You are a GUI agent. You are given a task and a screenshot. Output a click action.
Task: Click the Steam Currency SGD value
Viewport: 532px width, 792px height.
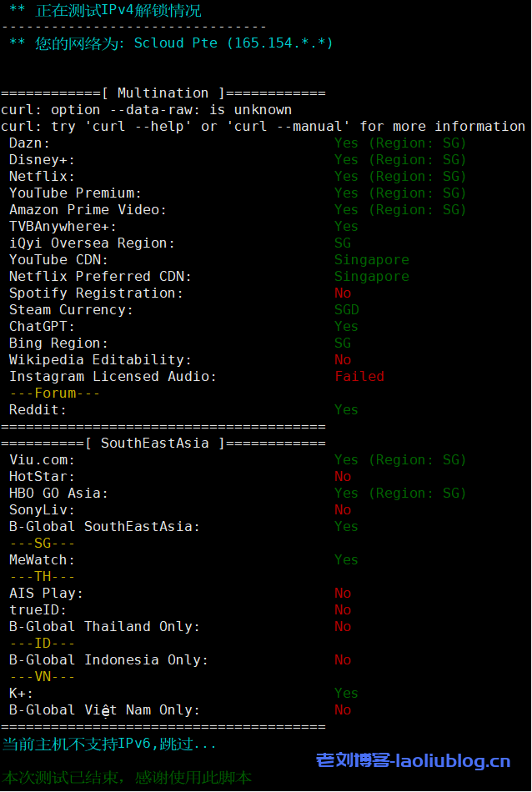coord(347,309)
